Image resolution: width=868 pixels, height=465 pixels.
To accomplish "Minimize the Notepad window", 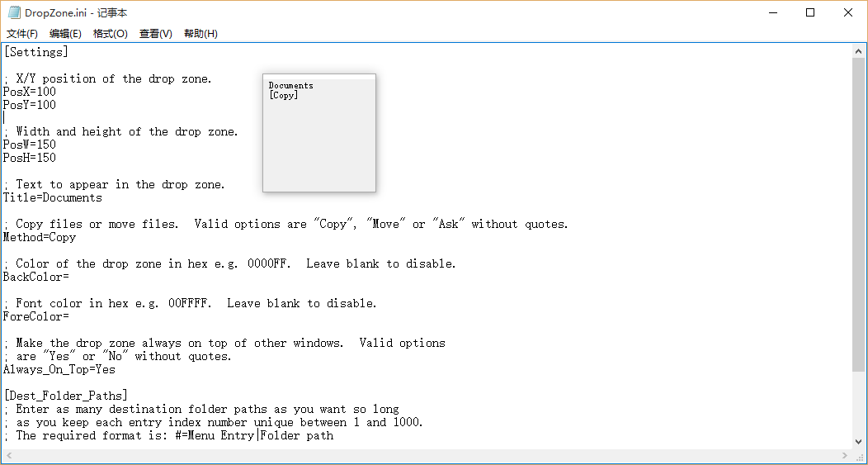I will click(773, 12).
